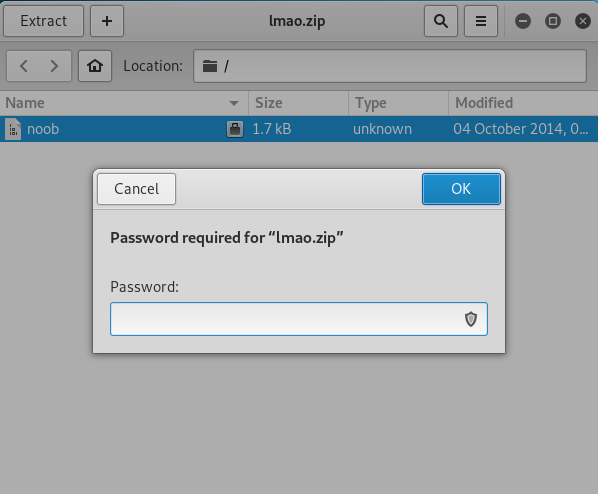Toggle sort arrow on Name column
The height and width of the screenshot is (494, 598).
point(234,103)
